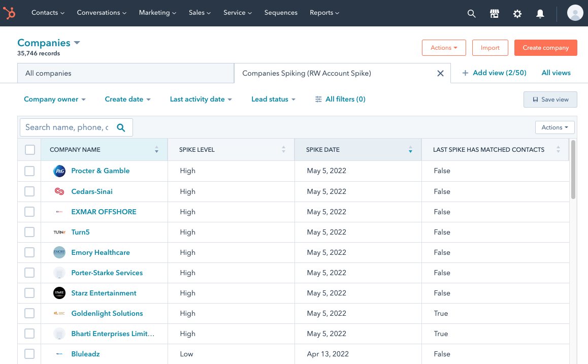This screenshot has height=364, width=588.
Task: Select the EXMAR OFFSHORE row checkbox
Action: [29, 211]
